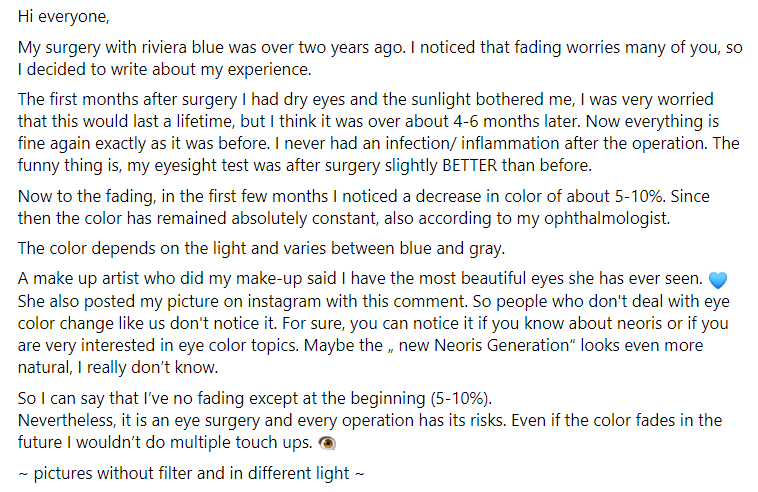Viewport: 758px width, 492px height.
Task: Click the eye emoji after touch ups
Action: [x=327, y=443]
